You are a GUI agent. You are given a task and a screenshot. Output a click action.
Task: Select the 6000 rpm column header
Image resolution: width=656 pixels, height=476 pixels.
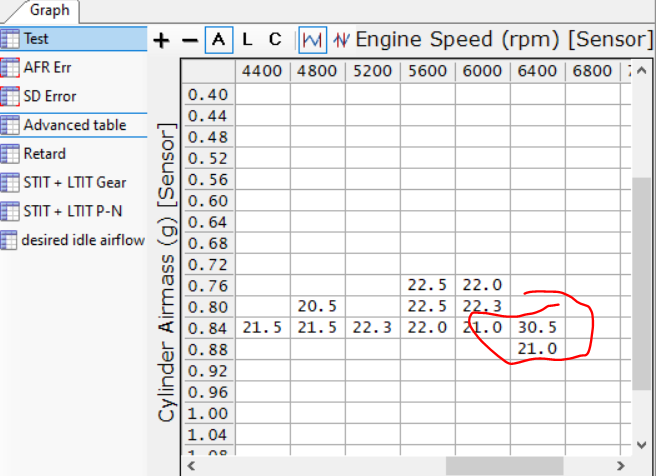(x=482, y=71)
